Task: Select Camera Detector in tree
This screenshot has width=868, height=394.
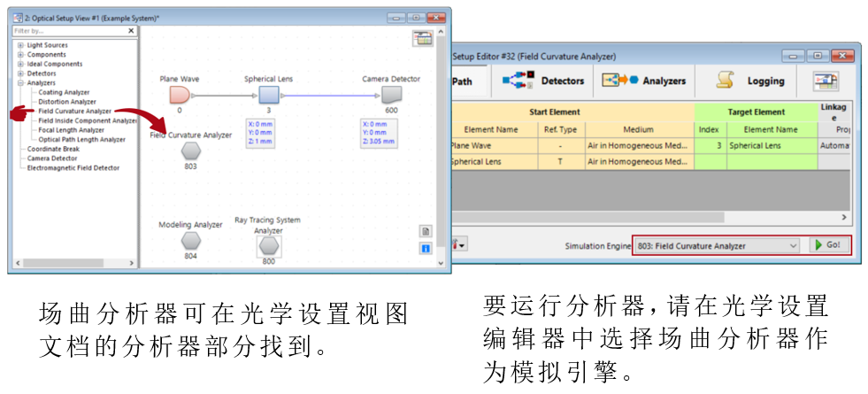Action: [x=52, y=158]
